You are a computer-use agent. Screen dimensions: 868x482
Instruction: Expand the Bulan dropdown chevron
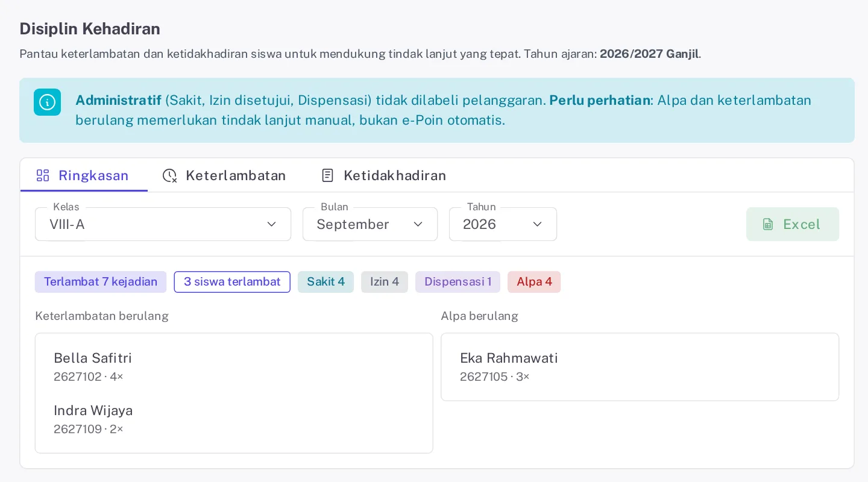418,224
